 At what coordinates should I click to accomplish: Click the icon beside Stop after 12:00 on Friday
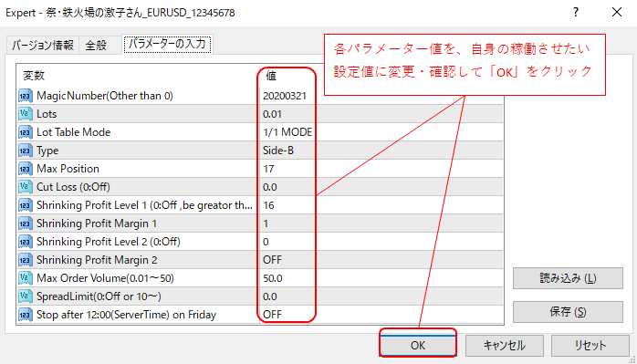(26, 315)
